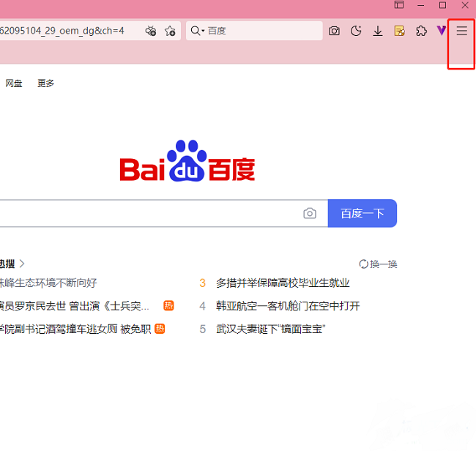Open image search camera icon in search box
This screenshot has width=476, height=451.
[x=310, y=213]
